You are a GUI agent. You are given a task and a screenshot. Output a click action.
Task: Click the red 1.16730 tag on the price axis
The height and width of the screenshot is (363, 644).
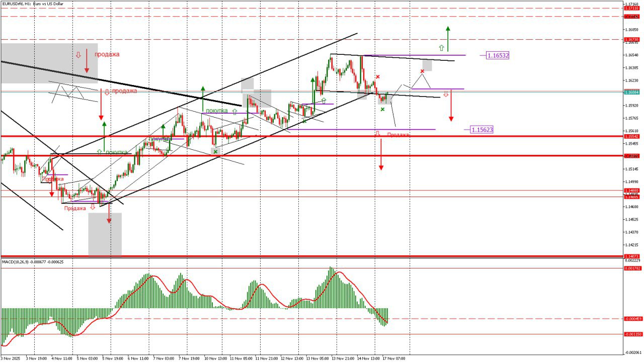(x=631, y=39)
